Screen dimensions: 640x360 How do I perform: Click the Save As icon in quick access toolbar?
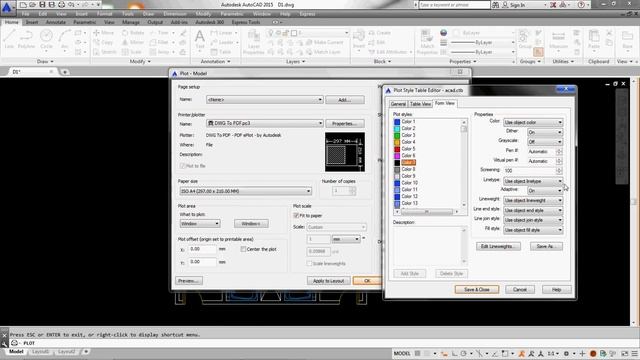point(51,5)
